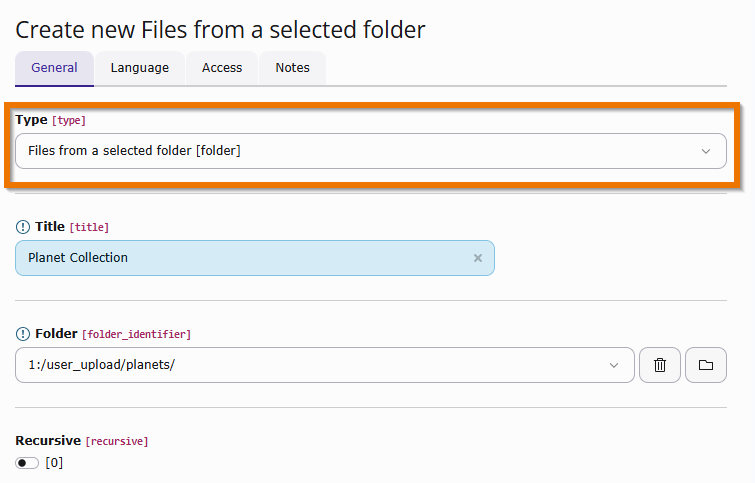Open the Access tab
Image resolution: width=755 pixels, height=483 pixels.
click(222, 68)
